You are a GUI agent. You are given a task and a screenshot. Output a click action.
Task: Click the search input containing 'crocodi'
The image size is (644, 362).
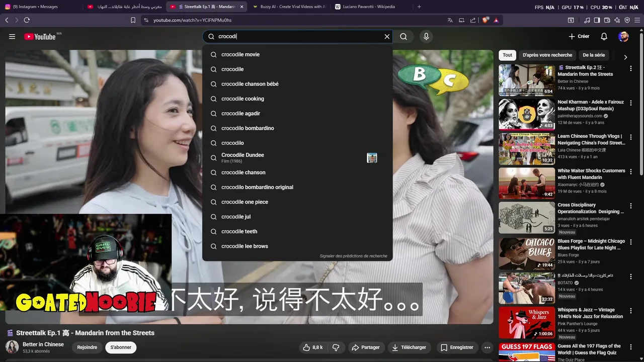tap(297, 37)
